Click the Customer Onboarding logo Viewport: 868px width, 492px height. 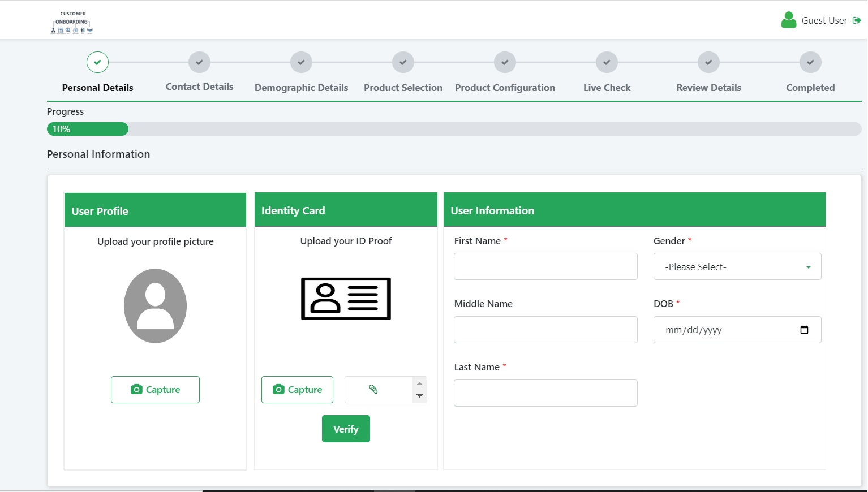point(71,23)
